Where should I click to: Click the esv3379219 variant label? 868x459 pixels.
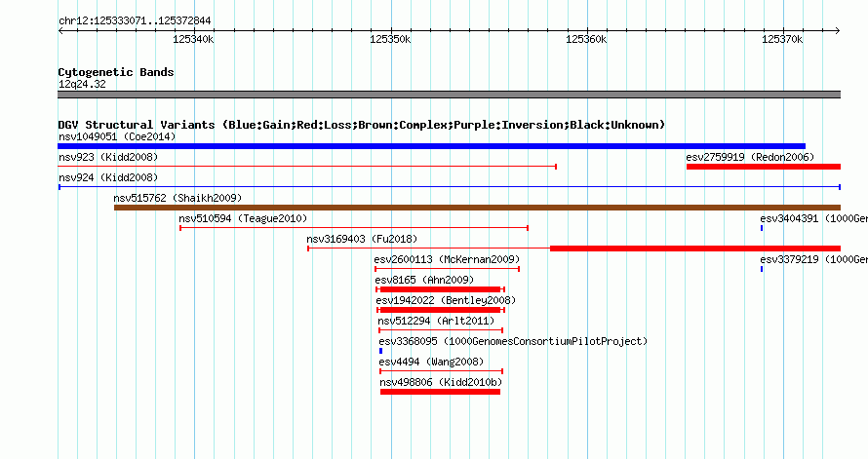click(813, 259)
